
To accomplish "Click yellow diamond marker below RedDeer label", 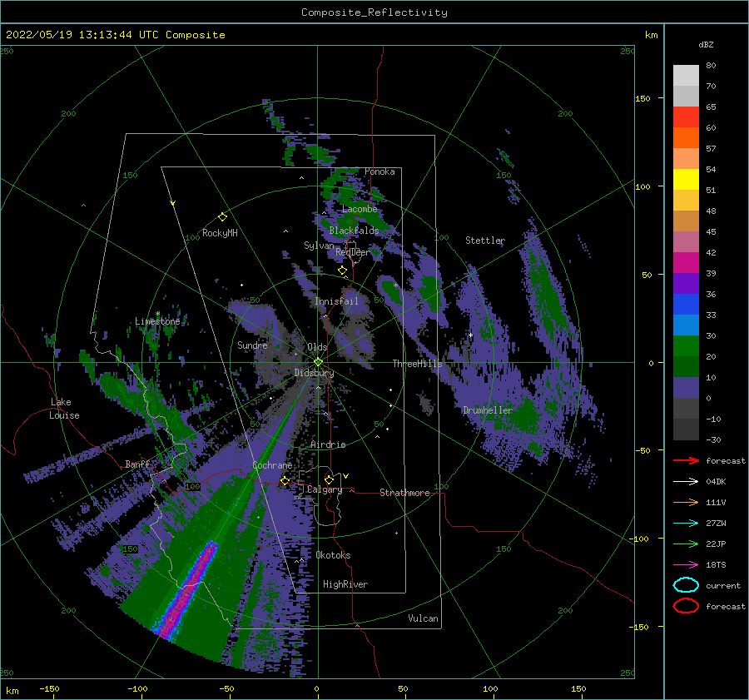I will pos(342,271).
